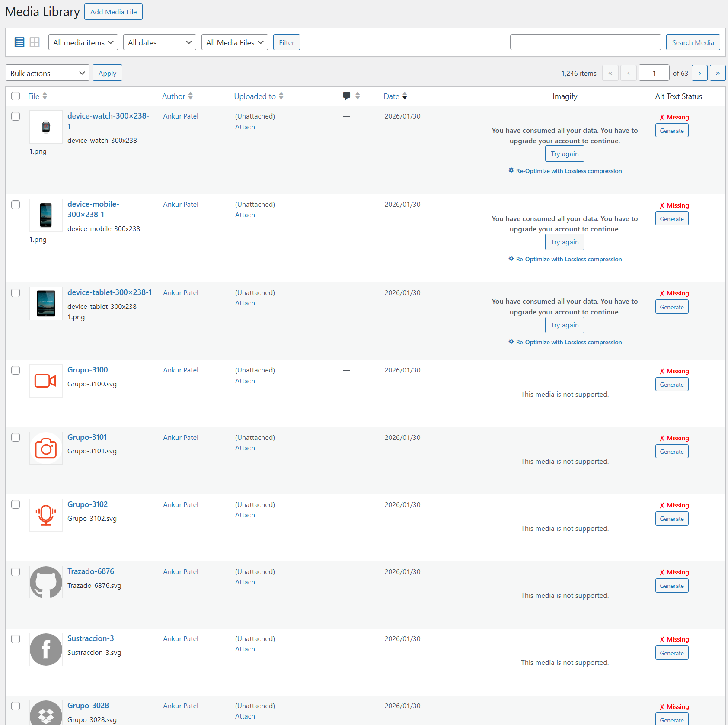Open the Sustraccion-3 Facebook icon thumbnail

46,649
